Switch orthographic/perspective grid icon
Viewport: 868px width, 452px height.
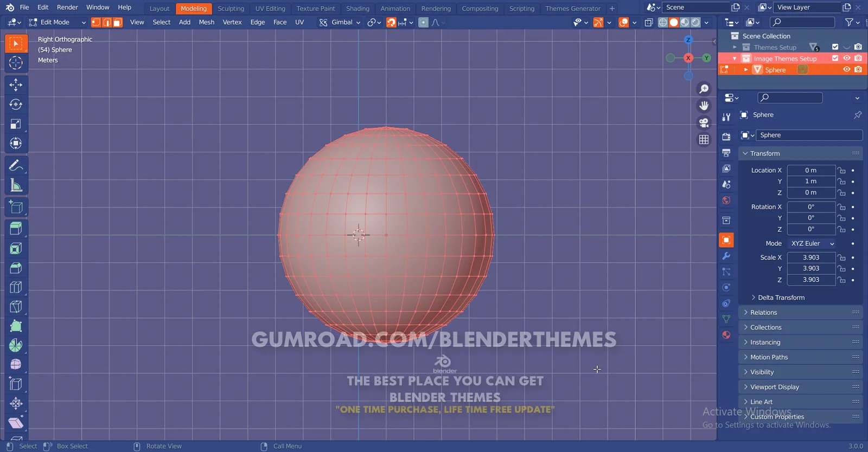coord(704,139)
